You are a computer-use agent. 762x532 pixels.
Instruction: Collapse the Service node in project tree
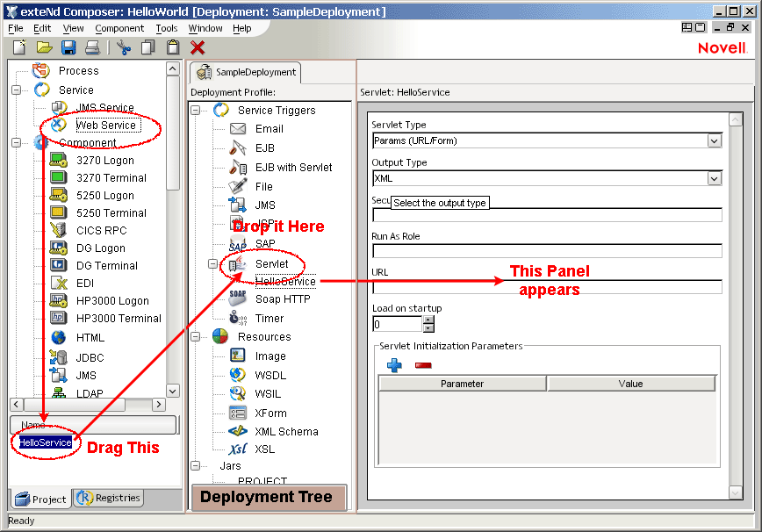click(16, 90)
